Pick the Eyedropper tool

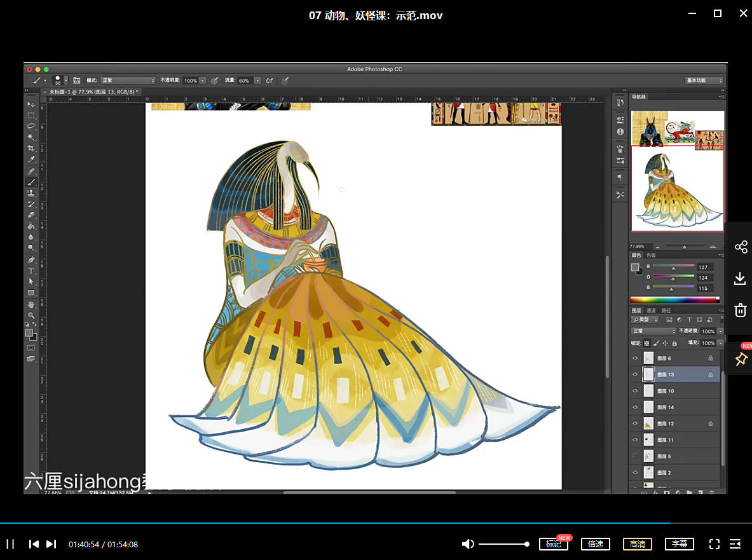[x=31, y=160]
